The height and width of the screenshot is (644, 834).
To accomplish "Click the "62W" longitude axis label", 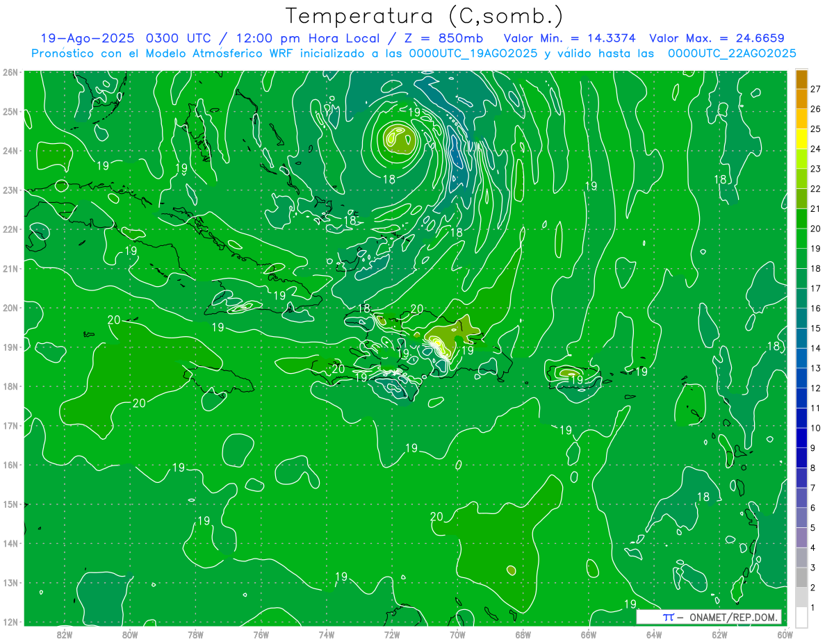I will [719, 634].
